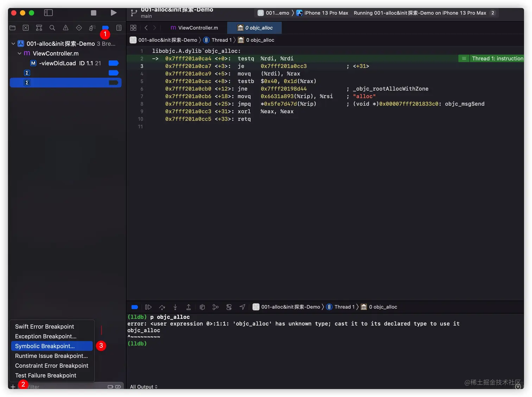532x397 pixels.
Task: Collapse the 001-alloc&init project group
Action: pos(13,44)
